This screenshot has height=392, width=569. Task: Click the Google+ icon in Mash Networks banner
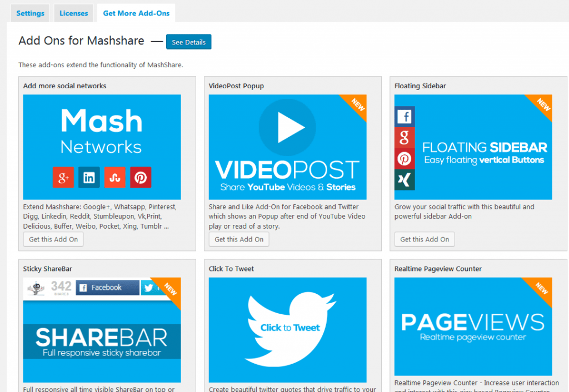tap(63, 178)
